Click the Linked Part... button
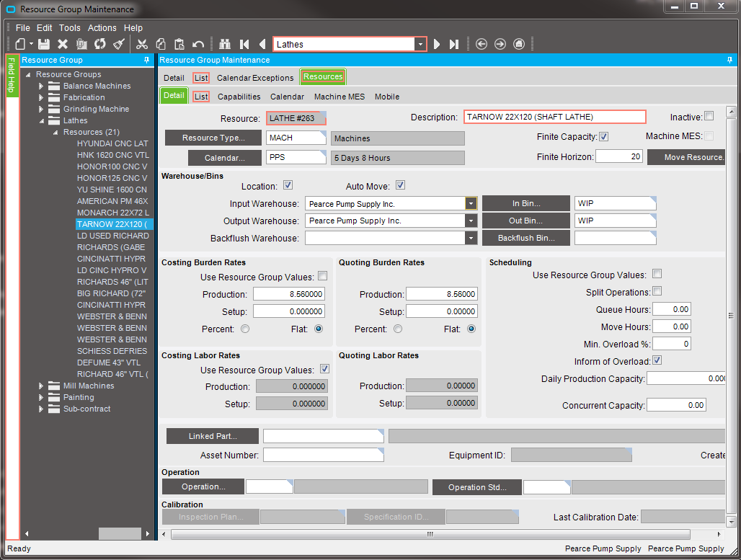This screenshot has height=560, width=741. click(213, 436)
